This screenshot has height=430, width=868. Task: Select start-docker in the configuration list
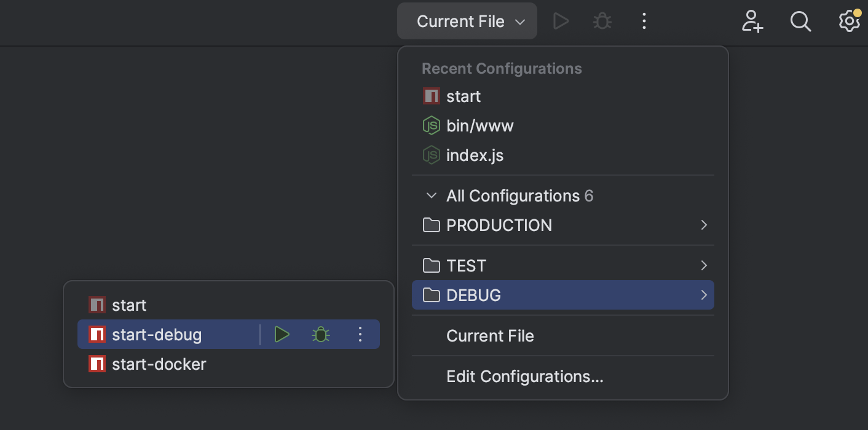(159, 364)
